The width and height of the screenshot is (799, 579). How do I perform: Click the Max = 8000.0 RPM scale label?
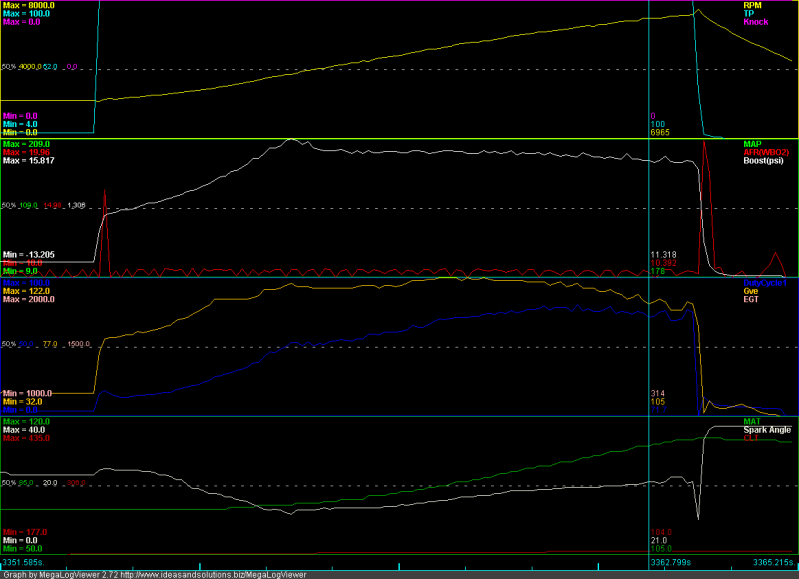(x=29, y=5)
